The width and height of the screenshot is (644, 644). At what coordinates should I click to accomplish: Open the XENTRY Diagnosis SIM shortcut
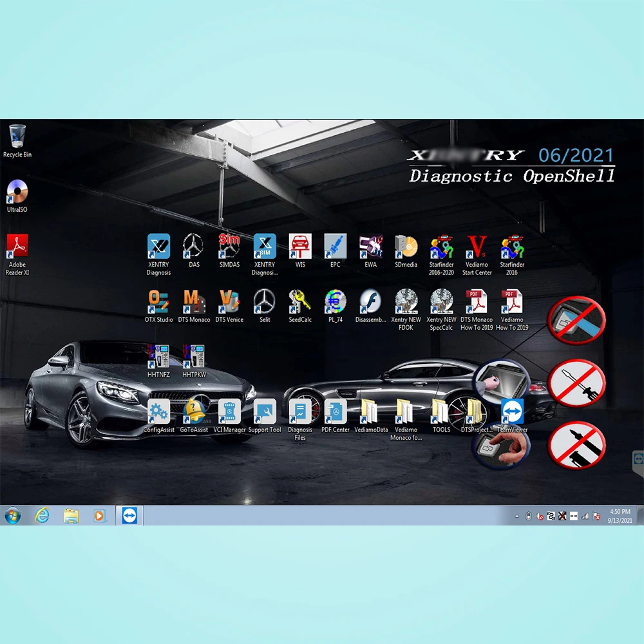point(265,254)
